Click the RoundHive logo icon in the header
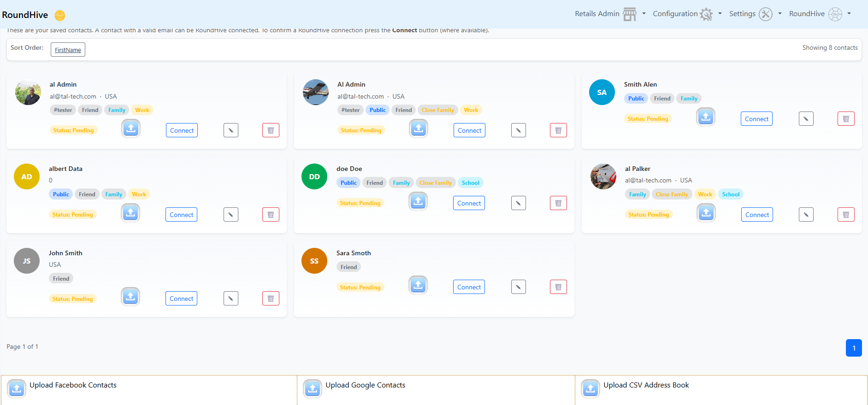 (x=60, y=15)
